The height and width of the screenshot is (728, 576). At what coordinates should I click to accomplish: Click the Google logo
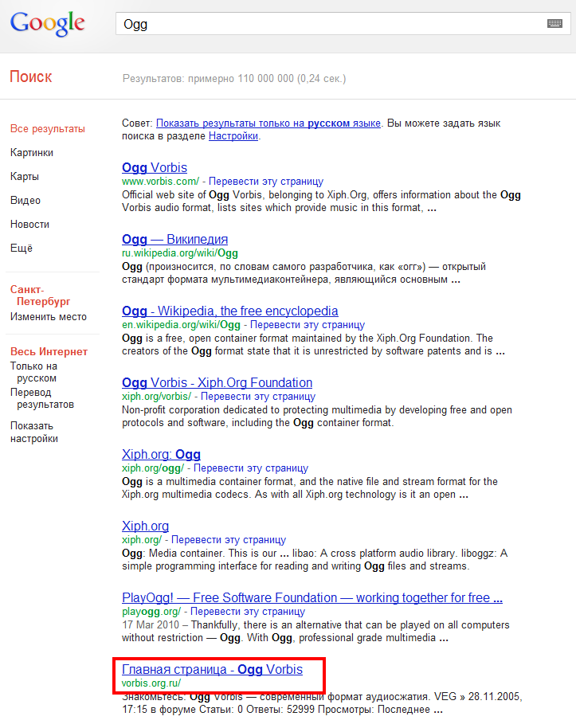(47, 24)
